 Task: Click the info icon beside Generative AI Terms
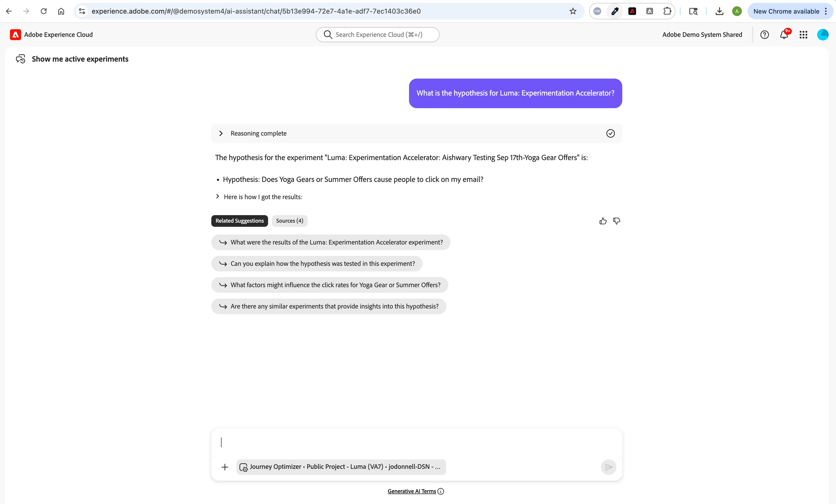tap(441, 491)
